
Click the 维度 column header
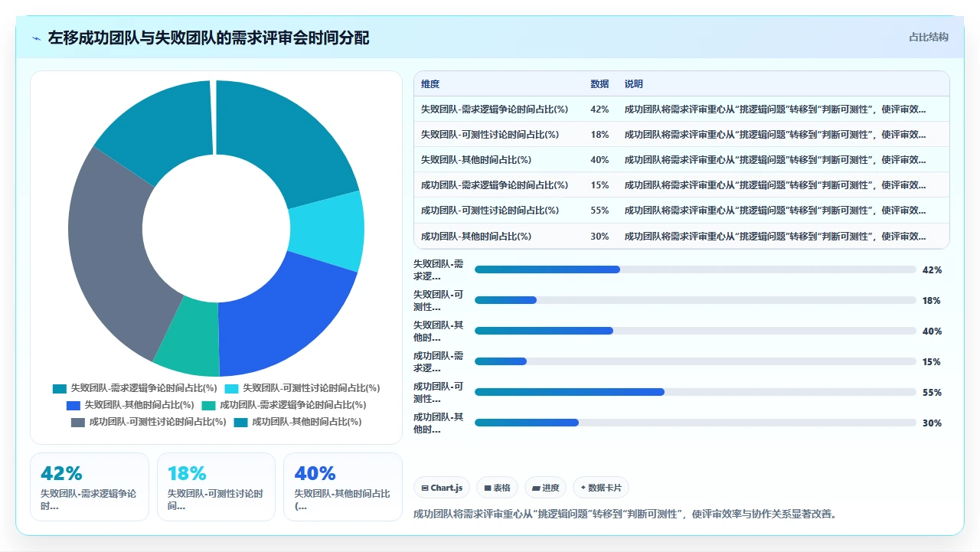click(430, 84)
